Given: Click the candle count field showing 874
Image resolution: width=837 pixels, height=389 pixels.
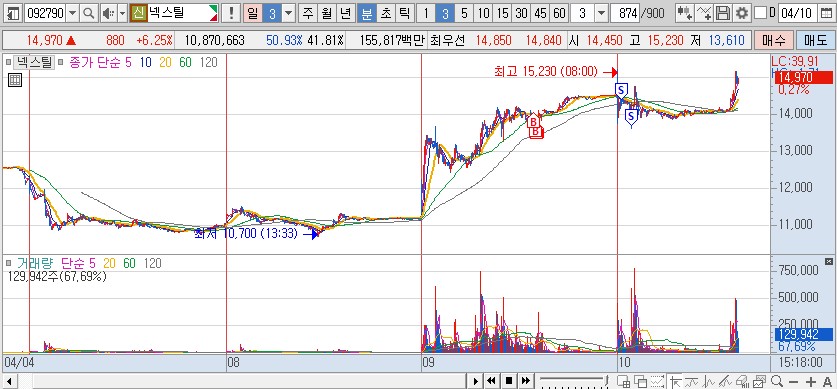Looking at the screenshot, I should point(625,13).
